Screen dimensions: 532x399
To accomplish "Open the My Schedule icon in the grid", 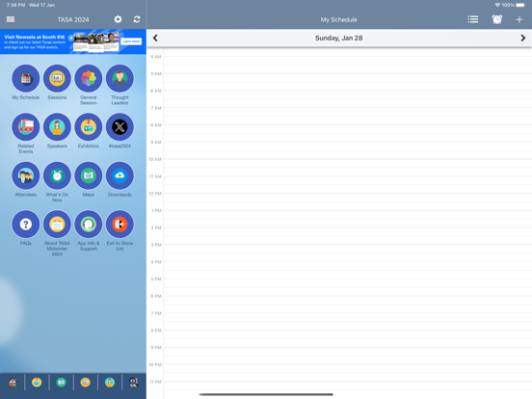I will tap(26, 78).
